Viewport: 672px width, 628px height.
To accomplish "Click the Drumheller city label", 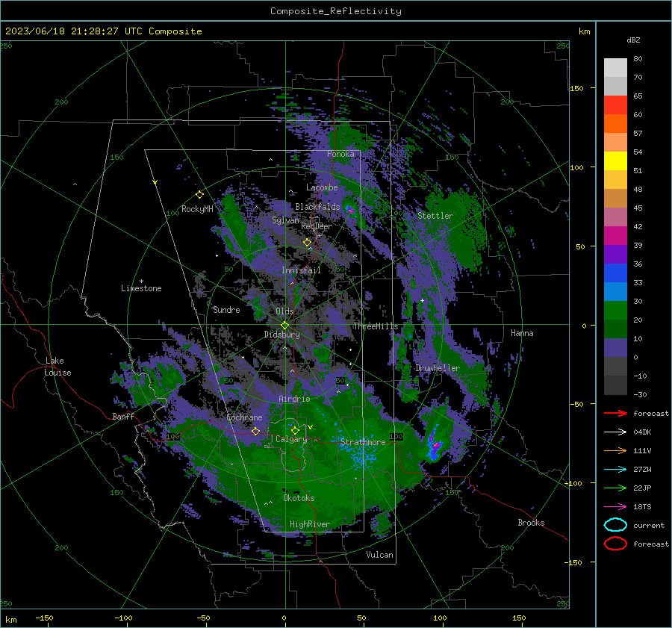I will [438, 368].
